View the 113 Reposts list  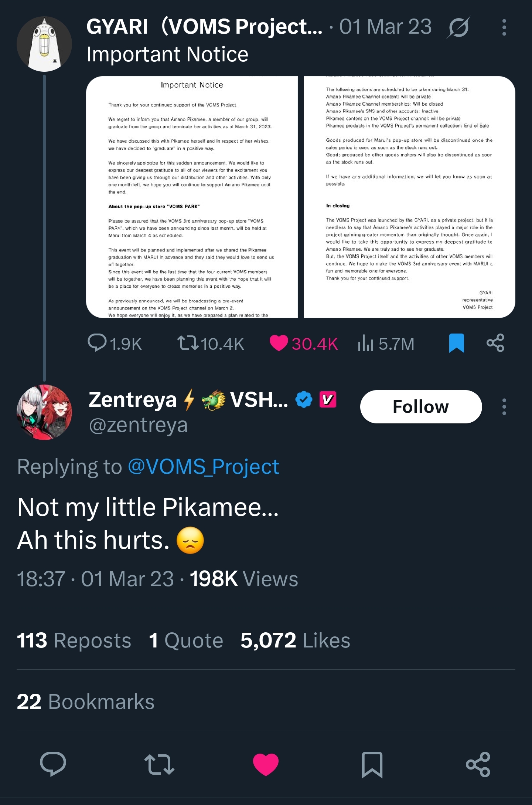pyautogui.click(x=74, y=640)
